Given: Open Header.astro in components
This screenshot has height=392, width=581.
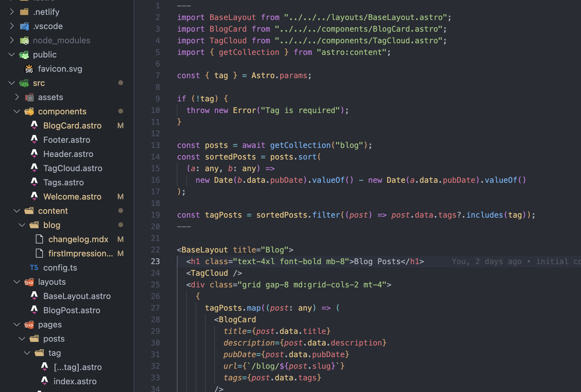Looking at the screenshot, I should pos(68,154).
